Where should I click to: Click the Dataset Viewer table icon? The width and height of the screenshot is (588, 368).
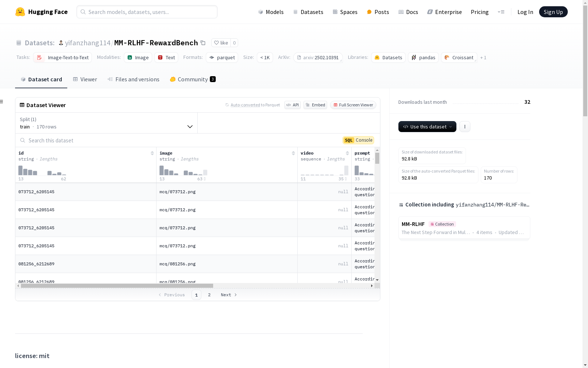[x=22, y=105]
